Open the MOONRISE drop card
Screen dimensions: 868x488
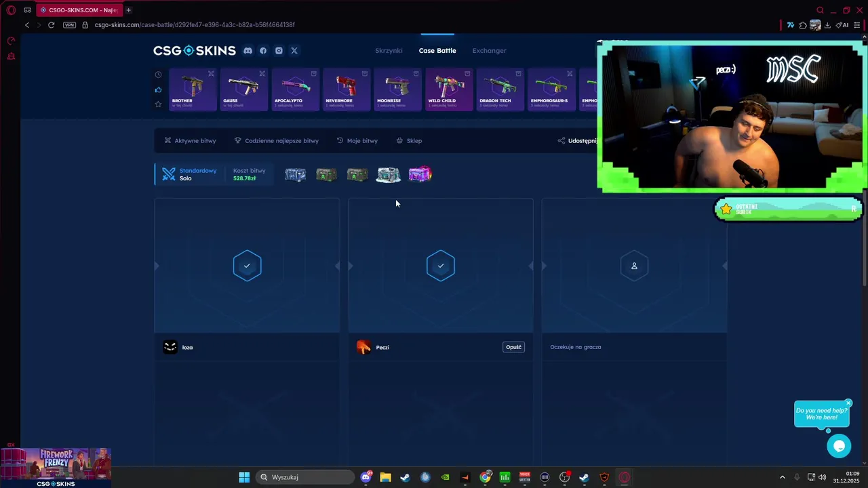coord(398,89)
